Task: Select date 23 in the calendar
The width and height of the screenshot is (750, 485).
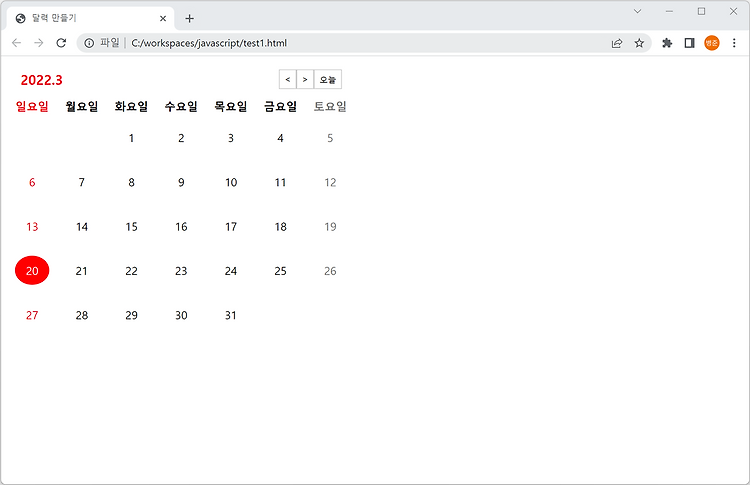Action: (x=181, y=271)
